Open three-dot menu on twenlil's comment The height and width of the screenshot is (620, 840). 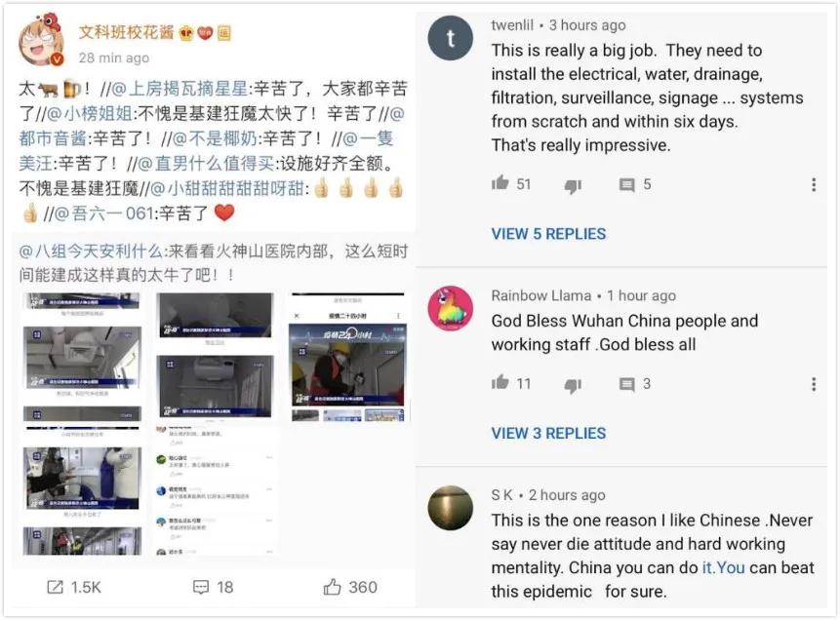[814, 184]
